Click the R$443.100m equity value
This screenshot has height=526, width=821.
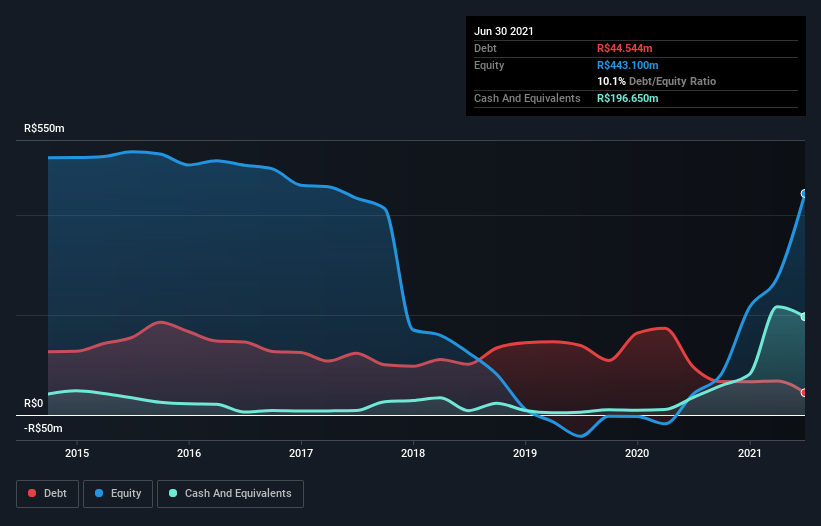[628, 65]
